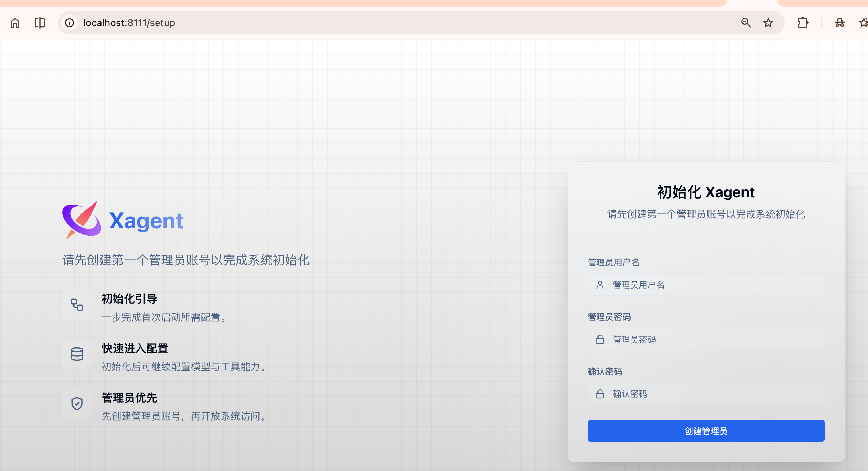
Task: Click the Xagent brand name text
Action: coord(146,221)
